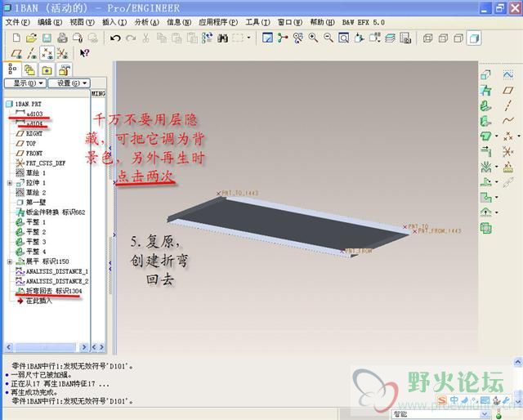Viewport: 523px width, 420px height.
Task: Click the context help arrow-question icon
Action: coord(84,53)
